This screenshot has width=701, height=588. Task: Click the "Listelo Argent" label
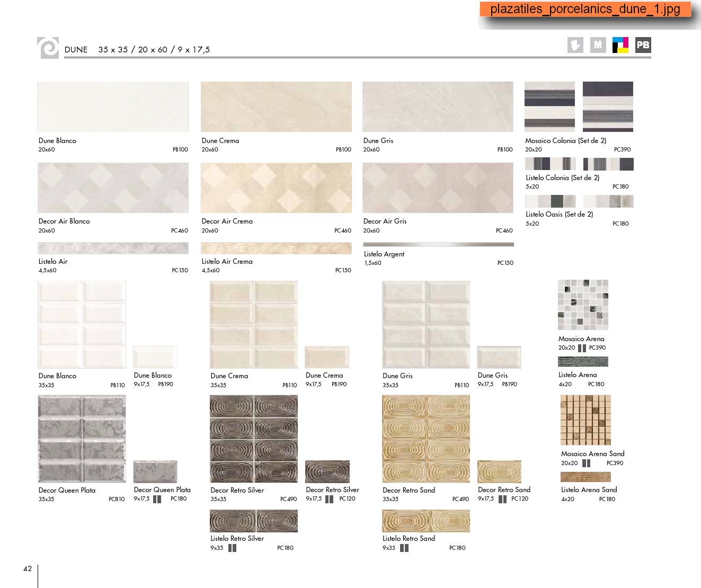(x=384, y=254)
